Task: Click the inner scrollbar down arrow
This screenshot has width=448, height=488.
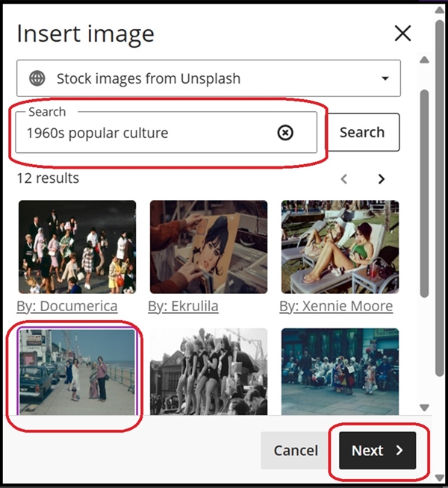Action: click(x=424, y=407)
